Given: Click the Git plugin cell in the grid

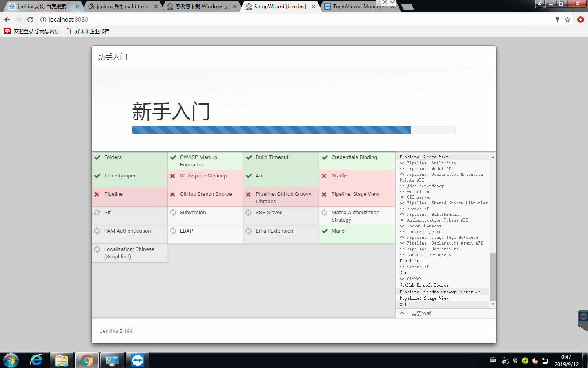Looking at the screenshot, I should point(130,216).
